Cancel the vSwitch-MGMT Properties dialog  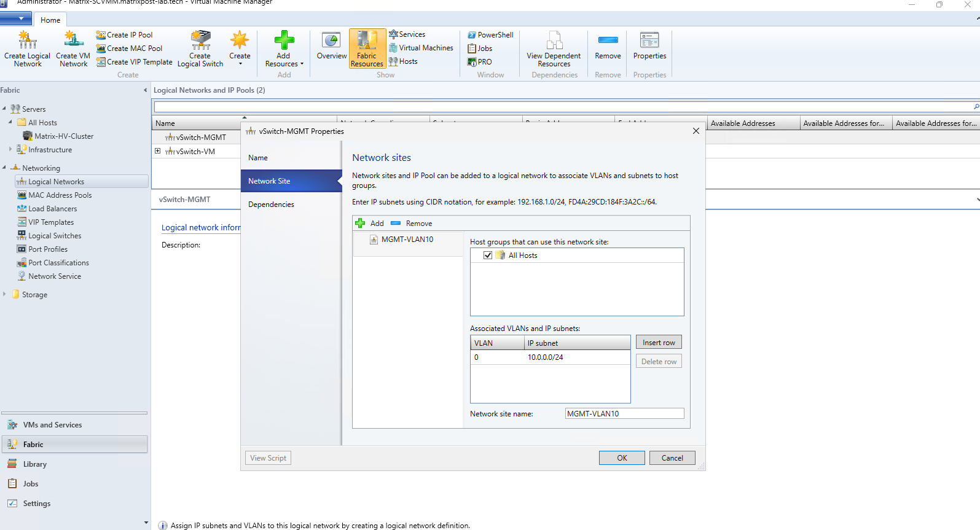[x=672, y=458]
